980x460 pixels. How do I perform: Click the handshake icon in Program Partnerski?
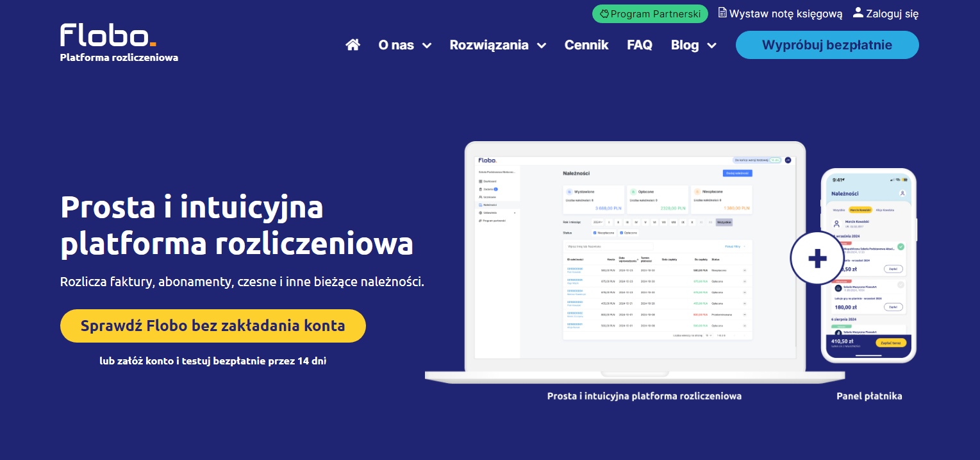coord(604,13)
